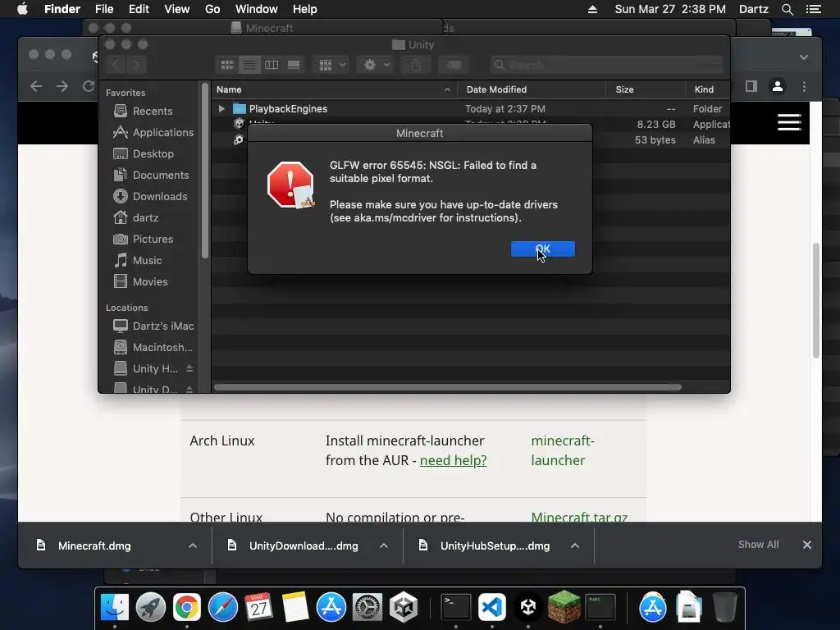
Task: Open Terminal from the Dock
Action: click(x=456, y=607)
